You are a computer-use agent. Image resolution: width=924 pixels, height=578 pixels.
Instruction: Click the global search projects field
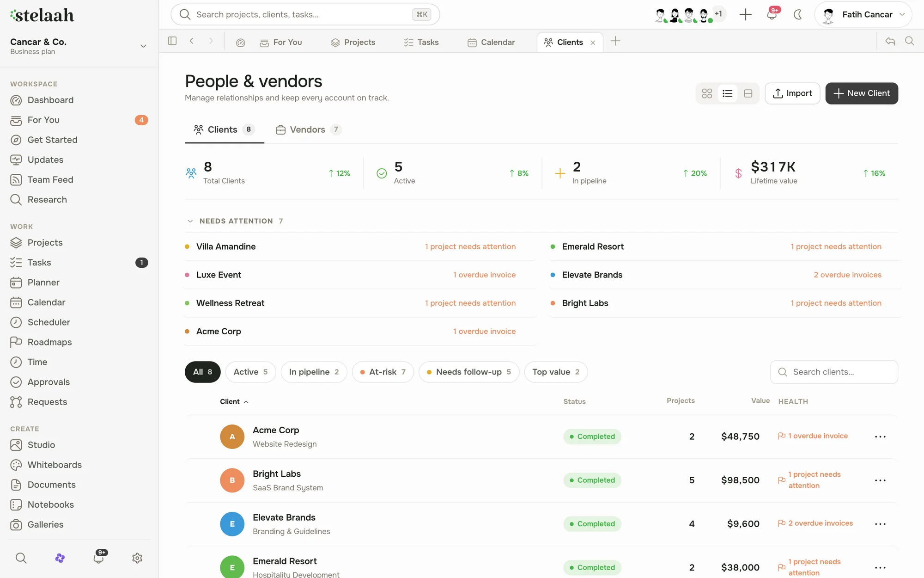click(x=305, y=14)
